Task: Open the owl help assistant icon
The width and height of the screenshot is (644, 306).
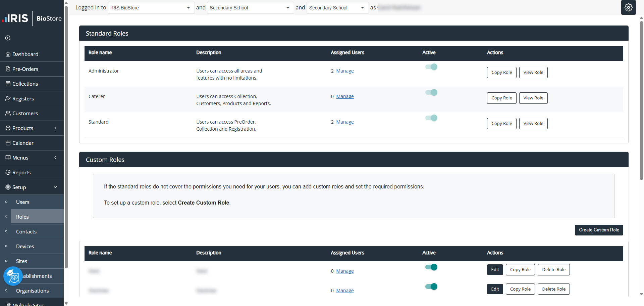Action: (13, 276)
